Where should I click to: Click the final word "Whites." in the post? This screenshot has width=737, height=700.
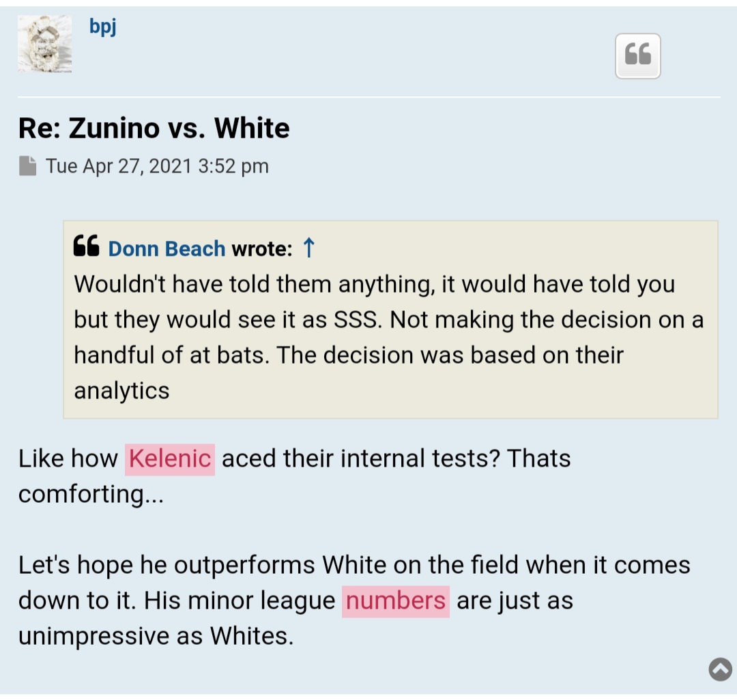tap(251, 637)
